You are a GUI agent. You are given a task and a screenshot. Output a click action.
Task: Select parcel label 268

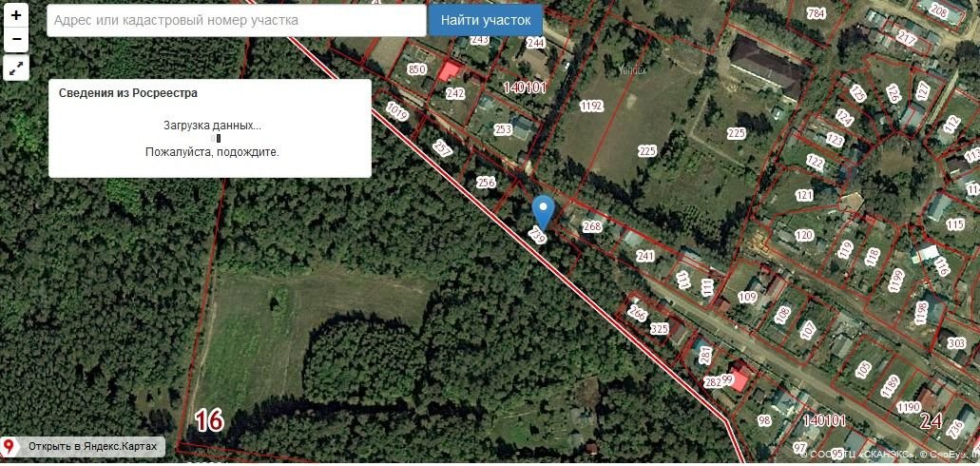point(592,225)
